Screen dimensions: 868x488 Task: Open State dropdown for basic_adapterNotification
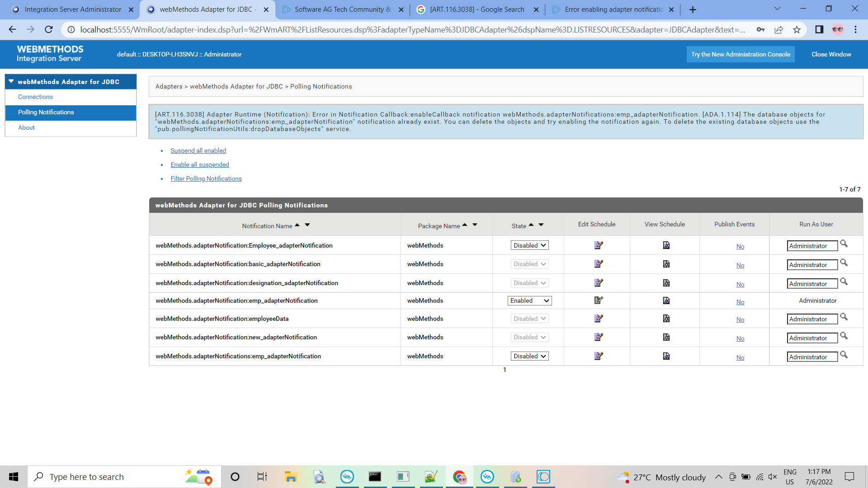point(529,264)
